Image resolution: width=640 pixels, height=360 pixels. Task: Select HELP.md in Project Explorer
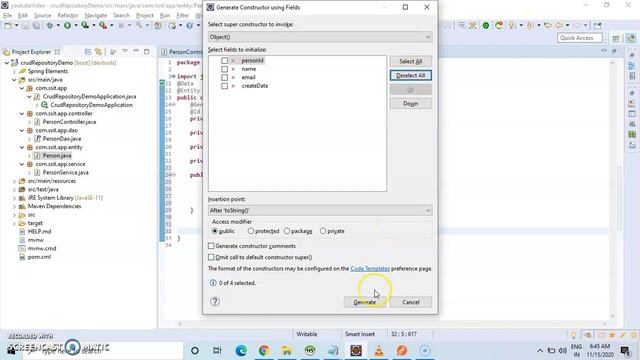point(39,231)
